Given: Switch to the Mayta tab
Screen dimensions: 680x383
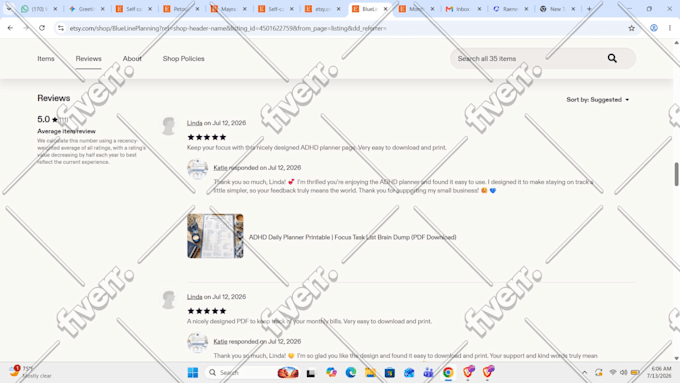Looking at the screenshot, I should tap(229, 9).
